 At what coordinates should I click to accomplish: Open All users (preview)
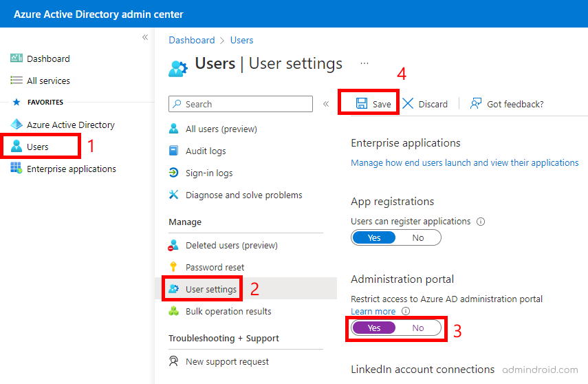tap(221, 129)
